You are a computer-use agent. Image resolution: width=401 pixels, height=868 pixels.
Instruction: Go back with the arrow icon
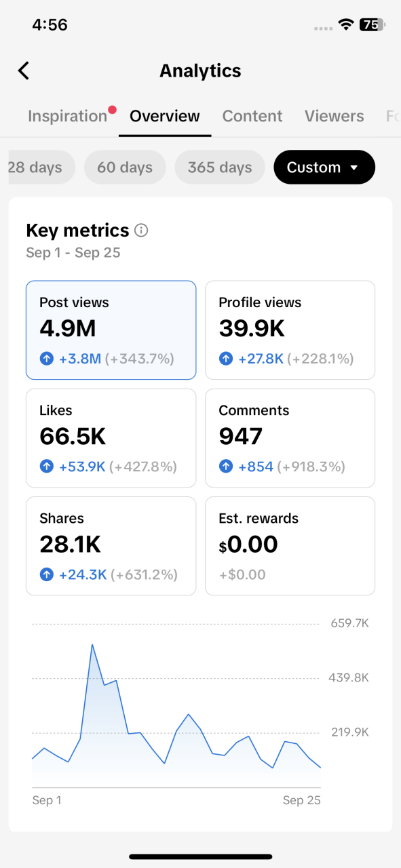click(24, 71)
